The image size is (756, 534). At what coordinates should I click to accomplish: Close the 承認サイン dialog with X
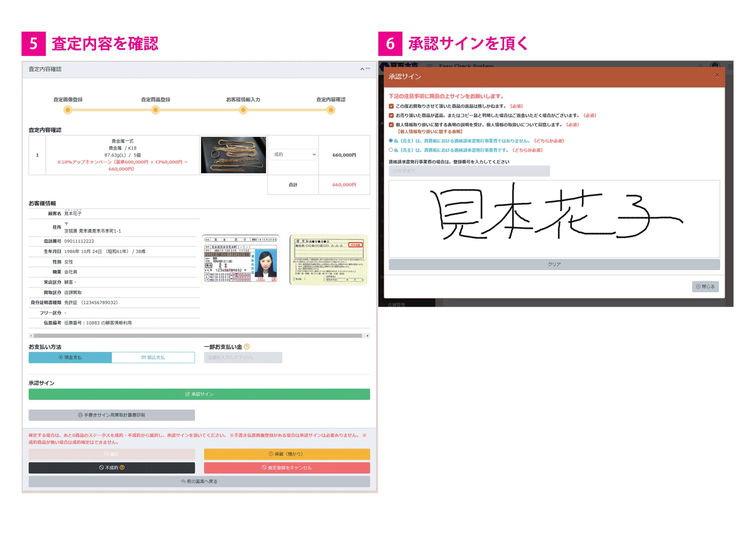717,75
